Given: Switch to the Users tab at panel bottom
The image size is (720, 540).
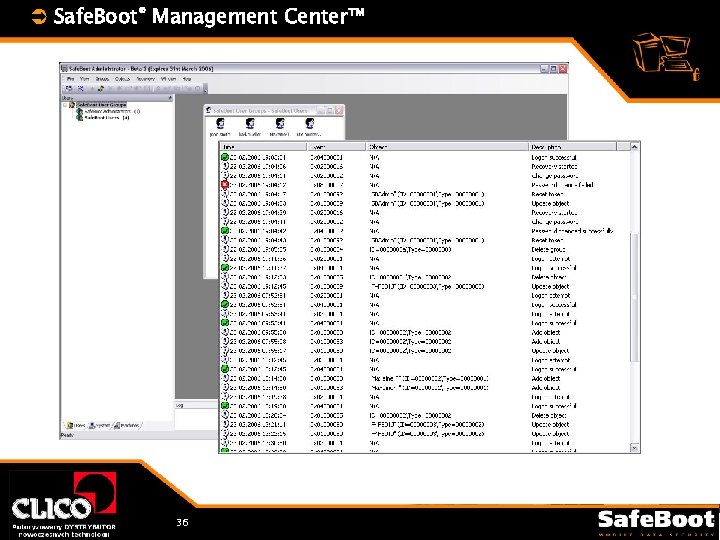Looking at the screenshot, I should tap(76, 426).
